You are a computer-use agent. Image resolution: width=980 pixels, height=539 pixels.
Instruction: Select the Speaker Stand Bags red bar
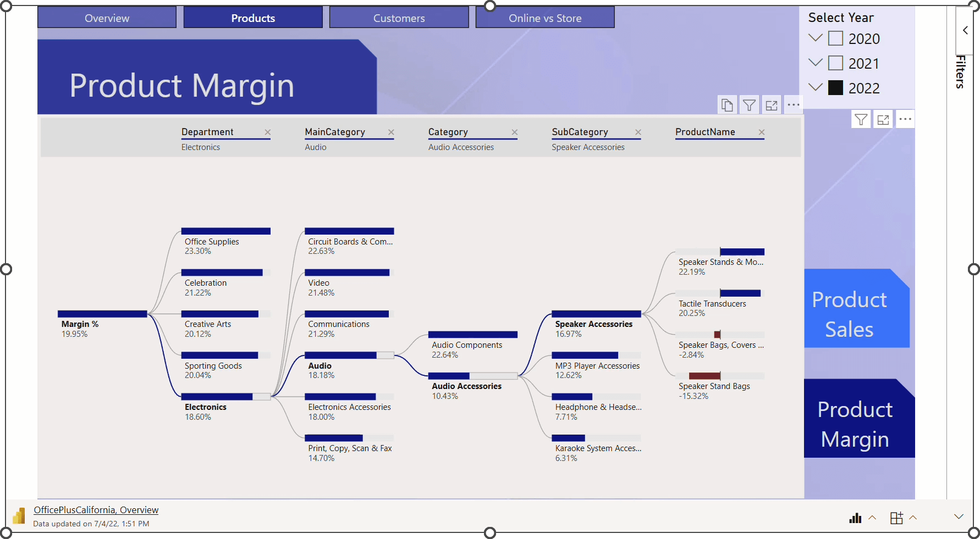[704, 376]
